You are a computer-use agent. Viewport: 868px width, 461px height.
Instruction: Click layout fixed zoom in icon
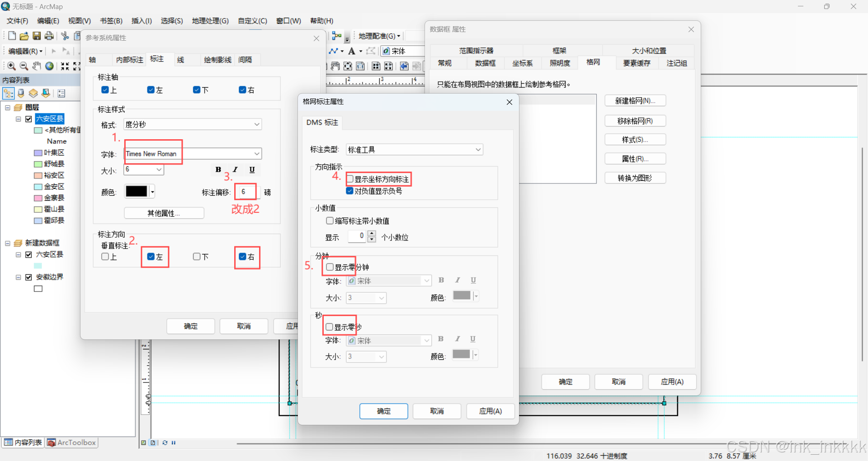(376, 66)
